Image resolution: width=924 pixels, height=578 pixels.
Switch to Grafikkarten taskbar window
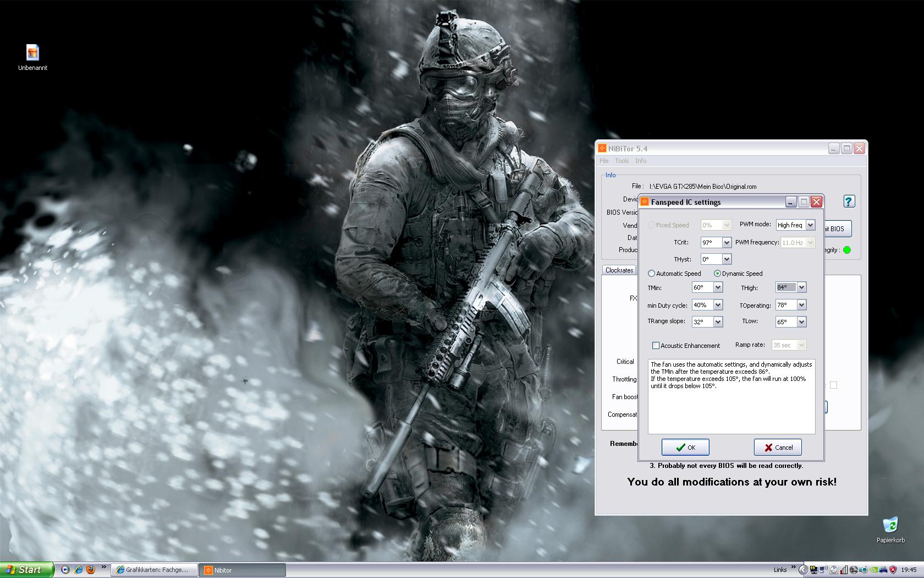pyautogui.click(x=153, y=570)
